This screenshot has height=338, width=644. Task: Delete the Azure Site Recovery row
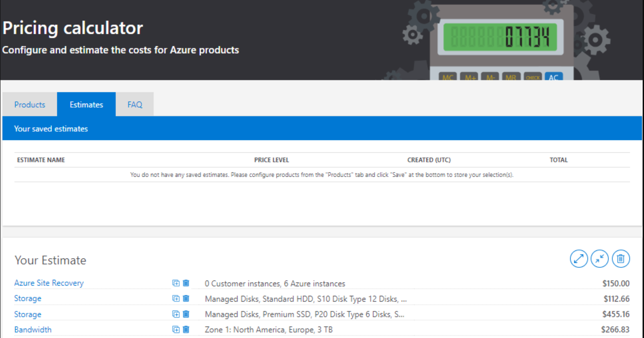point(186,283)
